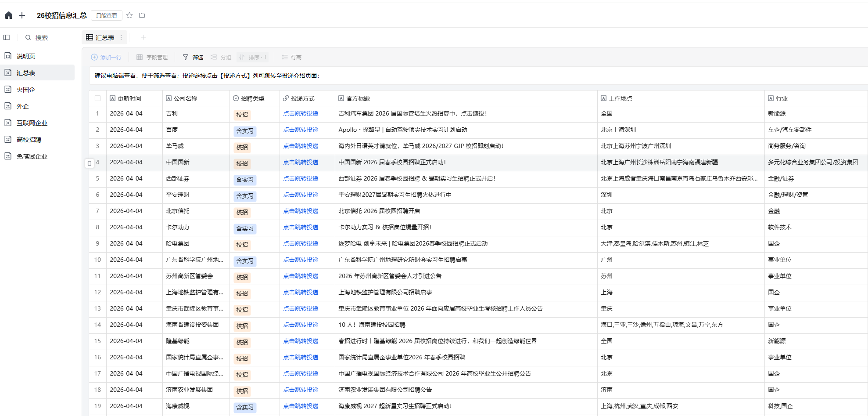Image resolution: width=868 pixels, height=416 pixels.
Task: Open the 筛选 filter tool
Action: pos(193,57)
